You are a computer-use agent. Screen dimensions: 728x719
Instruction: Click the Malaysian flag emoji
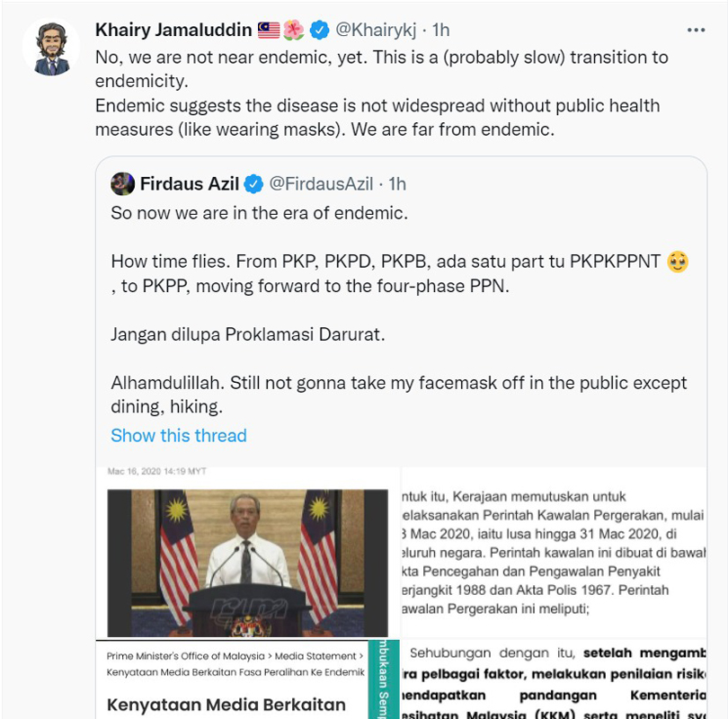(269, 31)
